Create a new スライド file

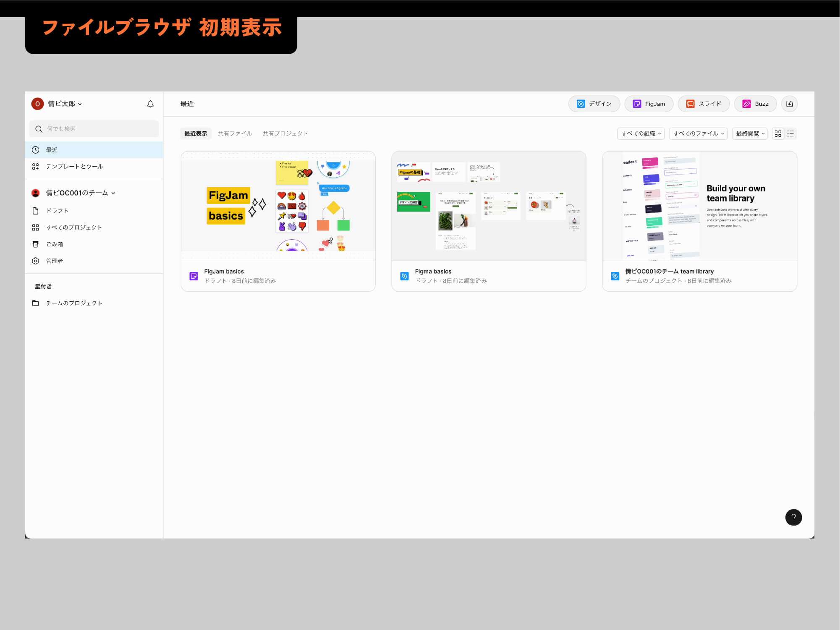[x=704, y=104]
